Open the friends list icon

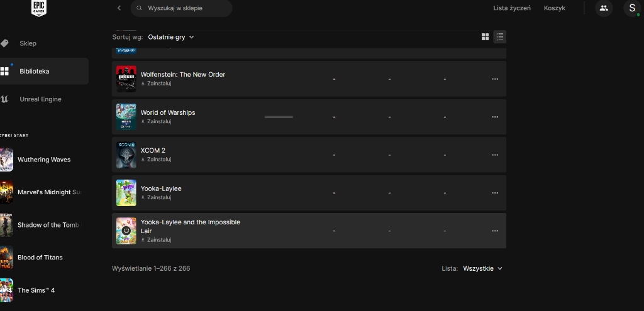click(604, 8)
